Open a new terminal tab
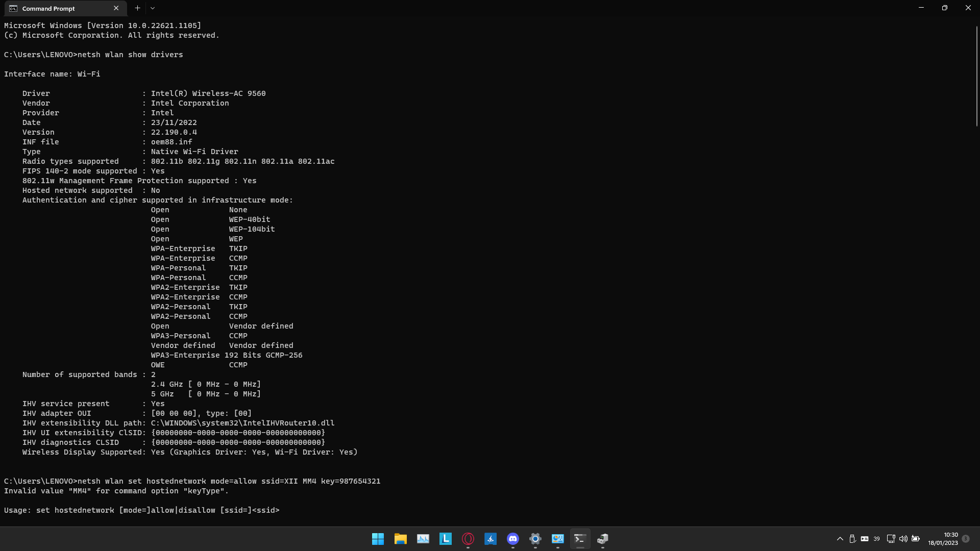The width and height of the screenshot is (980, 551). [137, 8]
